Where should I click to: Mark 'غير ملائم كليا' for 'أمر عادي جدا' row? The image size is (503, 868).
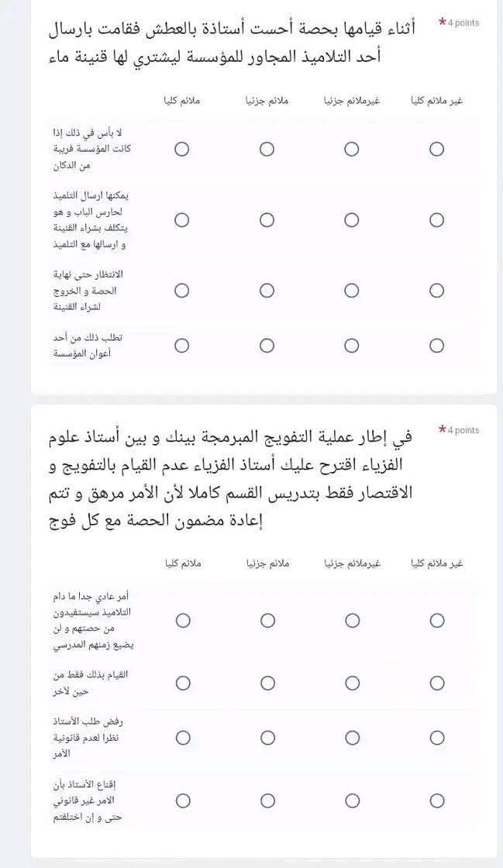pos(437,621)
